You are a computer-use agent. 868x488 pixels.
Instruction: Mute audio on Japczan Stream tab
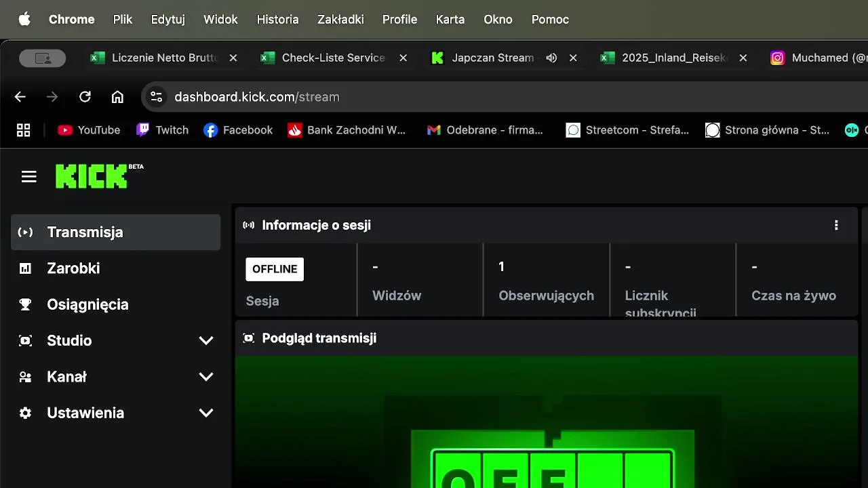coord(551,58)
